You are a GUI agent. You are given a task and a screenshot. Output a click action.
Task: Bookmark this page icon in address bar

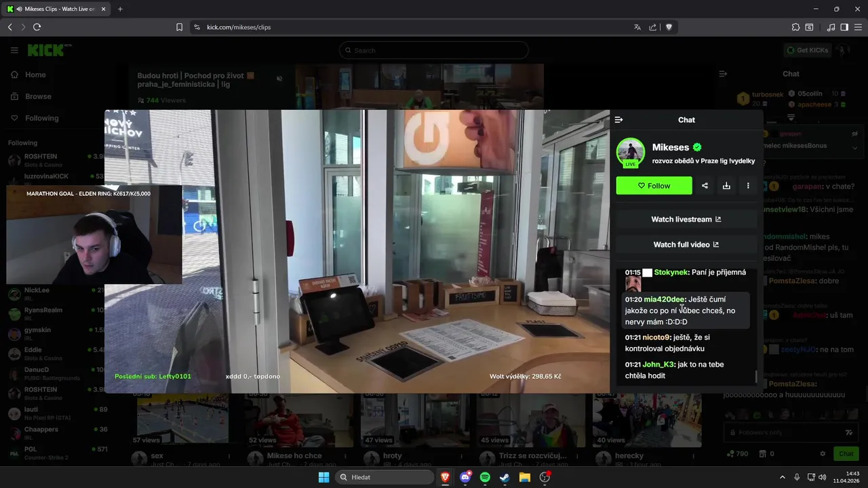179,27
